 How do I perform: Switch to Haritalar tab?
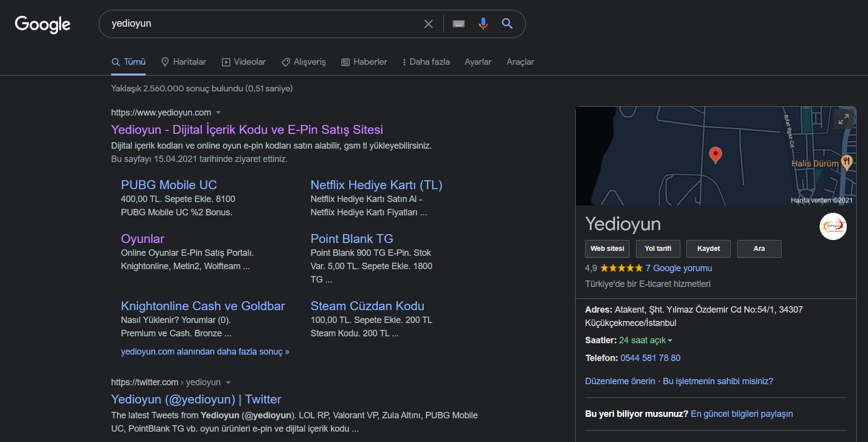[184, 62]
